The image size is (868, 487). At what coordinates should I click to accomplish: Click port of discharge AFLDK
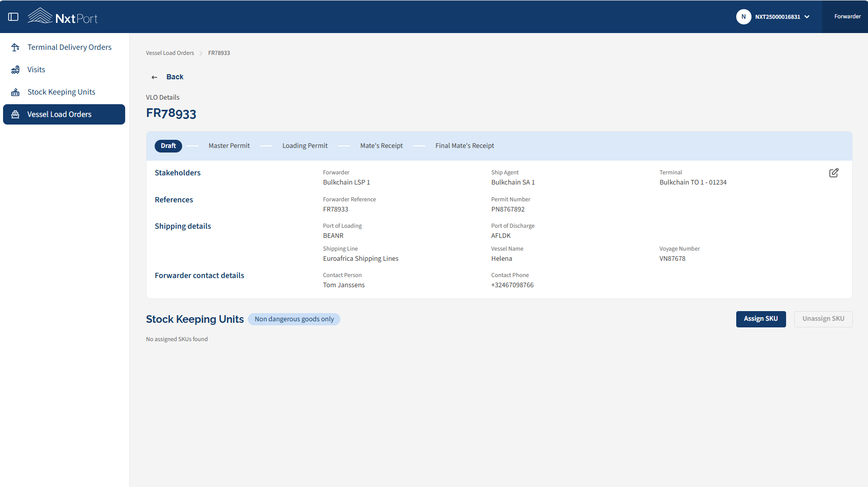pos(501,236)
